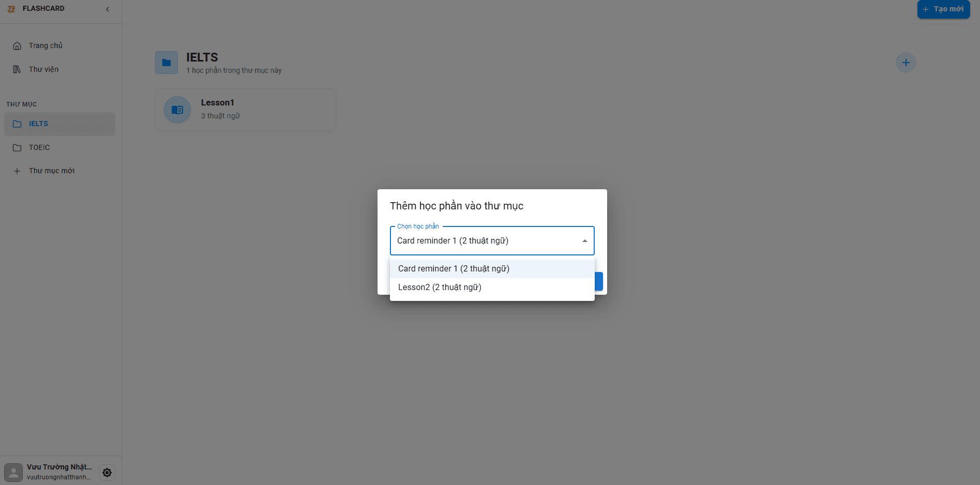Choose Lesson2 from the dropdown list

(440, 287)
